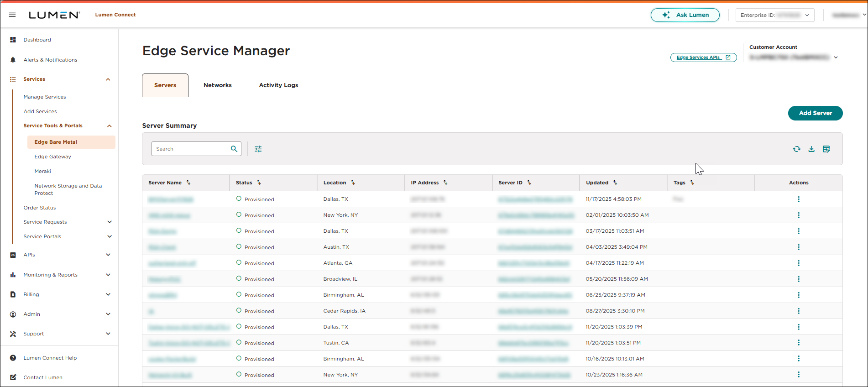Download the server list
The width and height of the screenshot is (868, 387).
(811, 149)
